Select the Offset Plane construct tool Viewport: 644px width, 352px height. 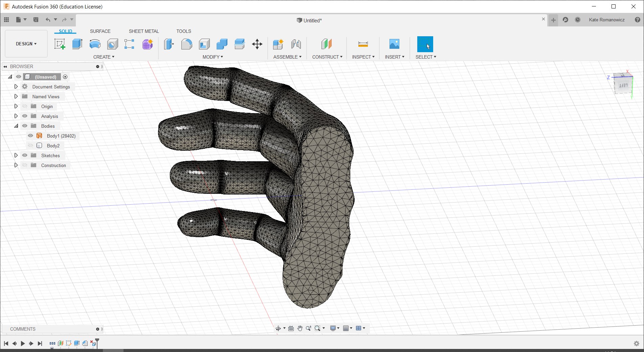pyautogui.click(x=327, y=44)
